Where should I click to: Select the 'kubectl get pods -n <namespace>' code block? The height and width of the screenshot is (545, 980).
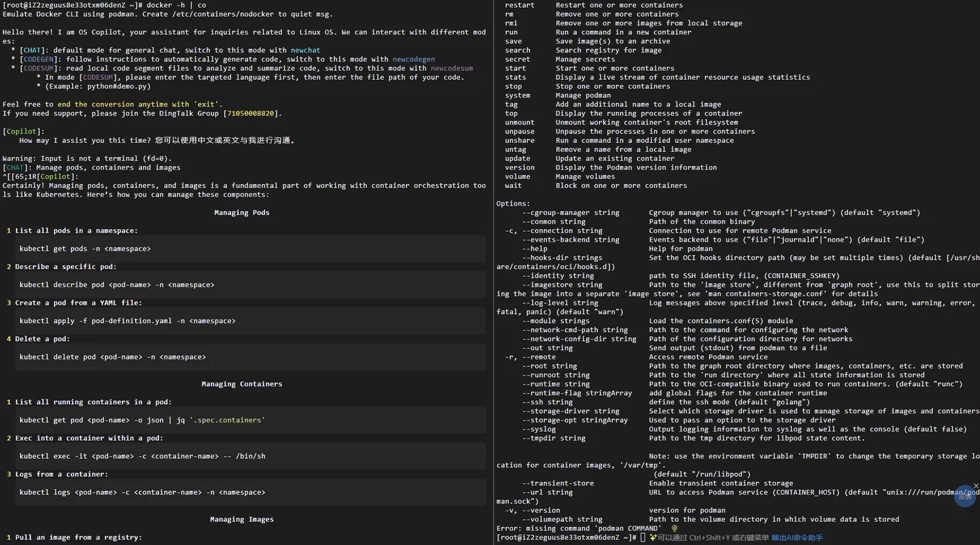point(250,249)
